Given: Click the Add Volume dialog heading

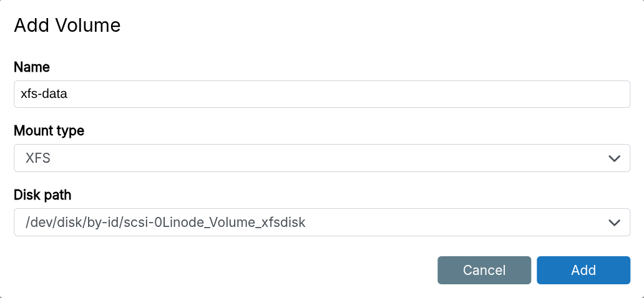Looking at the screenshot, I should (67, 26).
